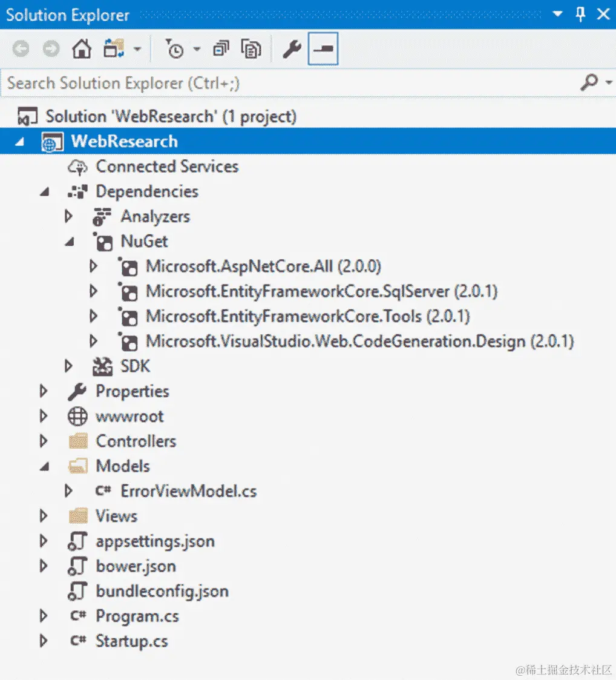Select Connected Services item

pyautogui.click(x=167, y=167)
